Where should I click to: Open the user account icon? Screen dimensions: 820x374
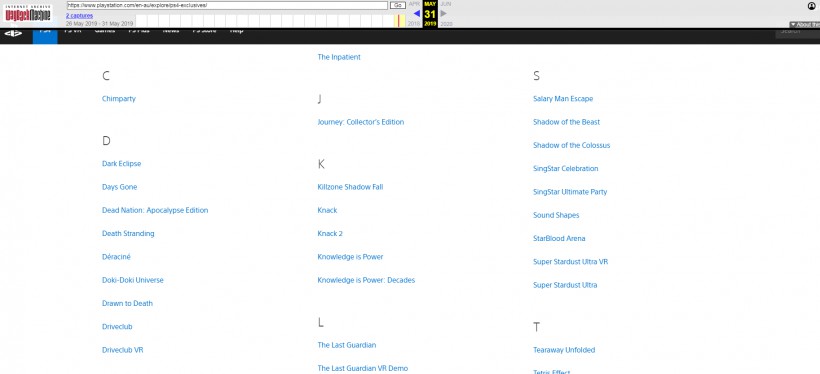tap(812, 6)
